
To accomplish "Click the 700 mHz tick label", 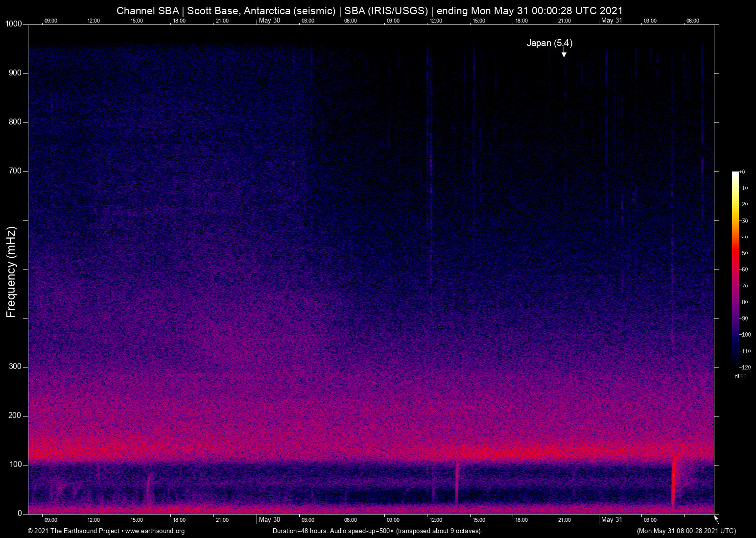I will click(15, 171).
